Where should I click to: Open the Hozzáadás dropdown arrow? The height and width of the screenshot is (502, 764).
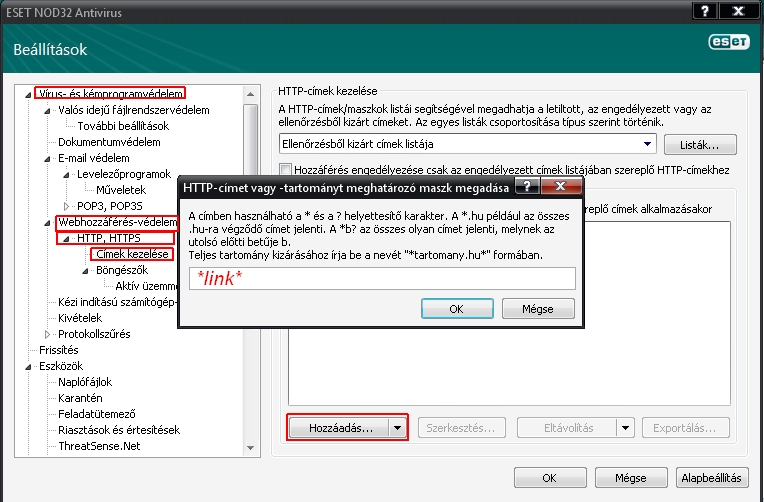[x=397, y=428]
